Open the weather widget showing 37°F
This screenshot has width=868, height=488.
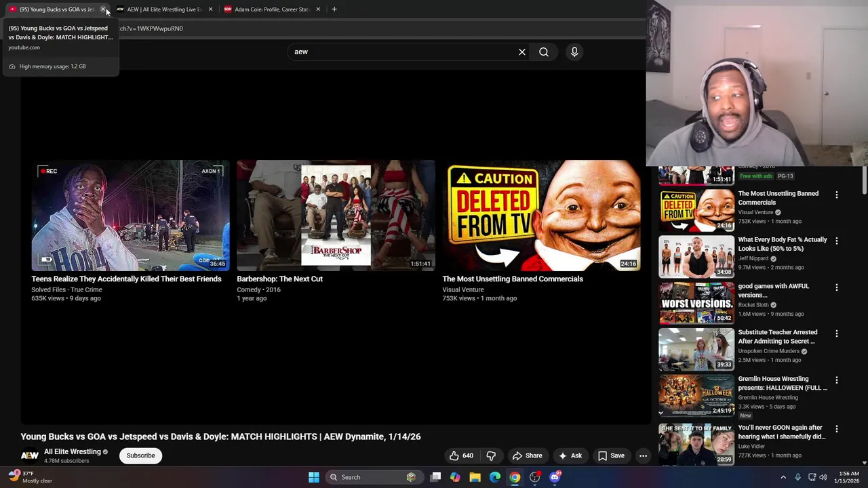31,477
